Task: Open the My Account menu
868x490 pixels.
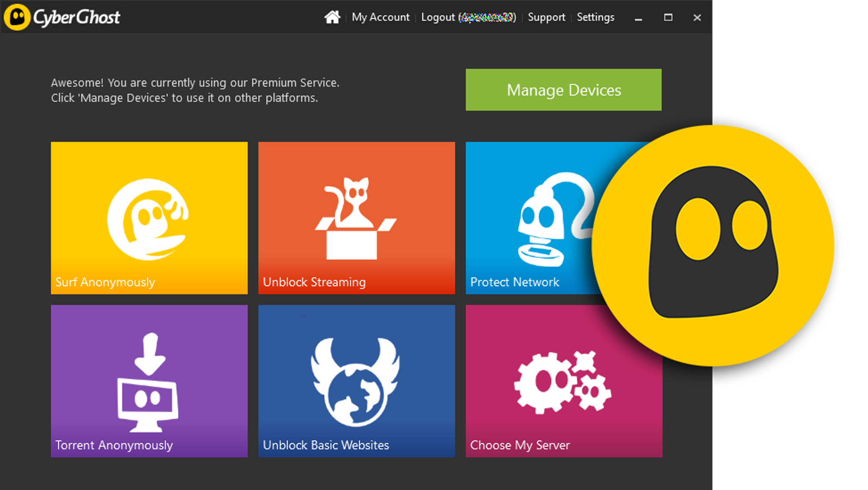Action: pos(381,17)
